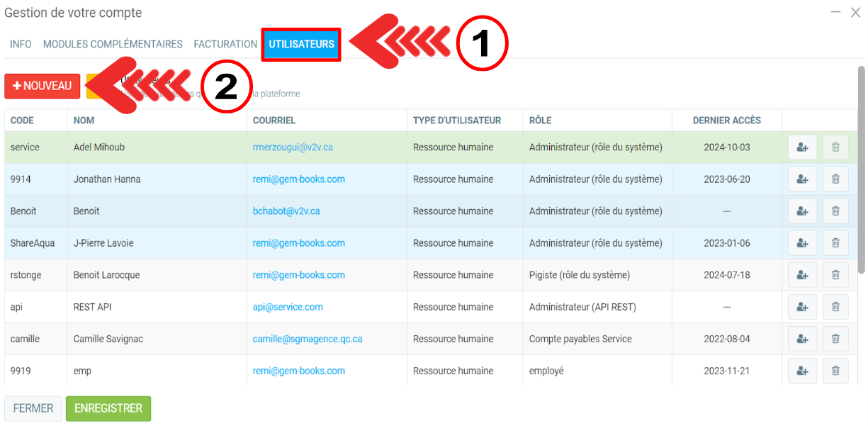Click trash icon for J-Pierre Lavoie row
This screenshot has width=868, height=426.
click(x=835, y=243)
